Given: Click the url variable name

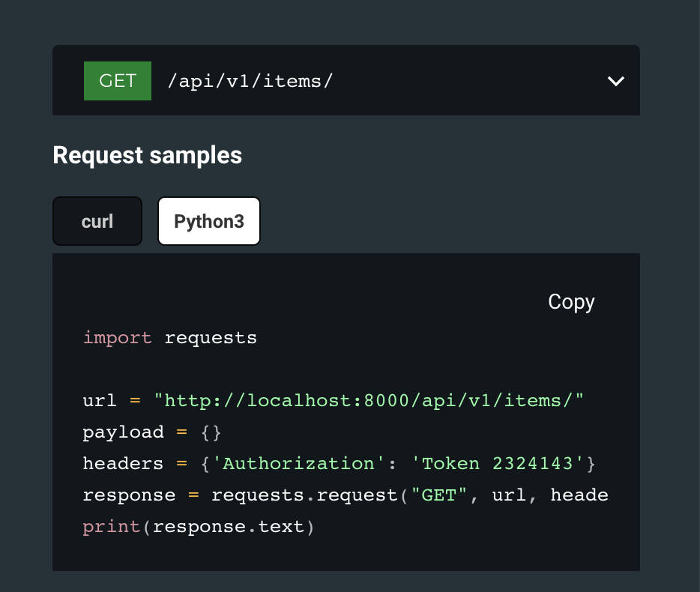Looking at the screenshot, I should 100,400.
